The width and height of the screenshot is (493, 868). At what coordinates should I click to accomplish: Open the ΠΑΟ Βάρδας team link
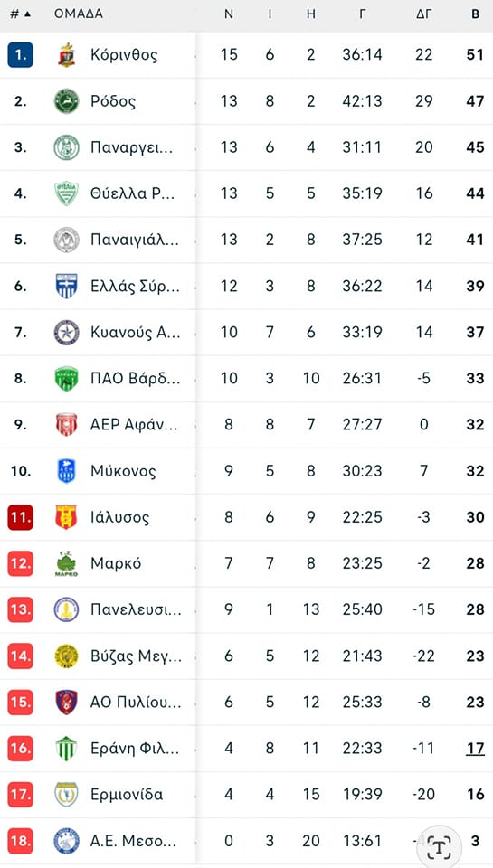[135, 379]
